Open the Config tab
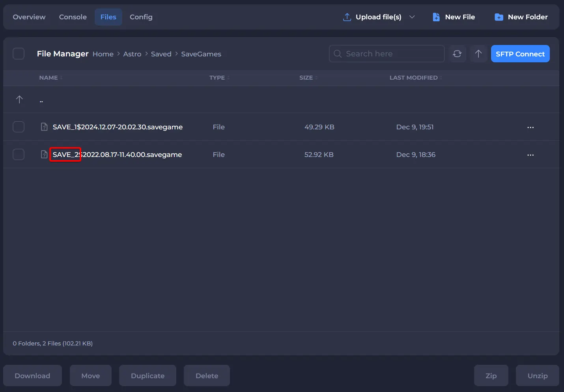The height and width of the screenshot is (392, 564). point(141,17)
